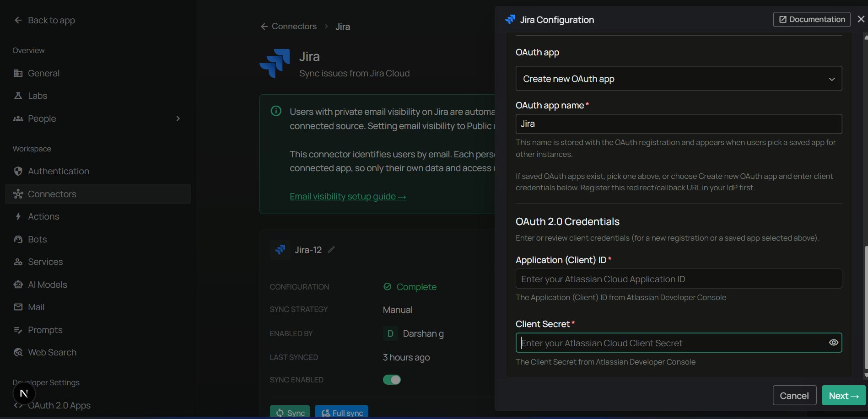Open General settings building icon
This screenshot has width=868, height=419.
tap(18, 73)
